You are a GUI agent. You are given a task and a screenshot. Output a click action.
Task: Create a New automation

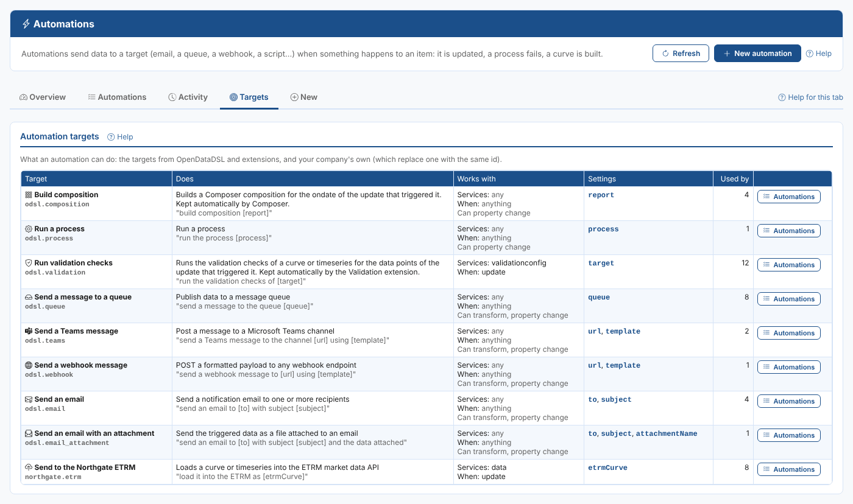(x=757, y=54)
